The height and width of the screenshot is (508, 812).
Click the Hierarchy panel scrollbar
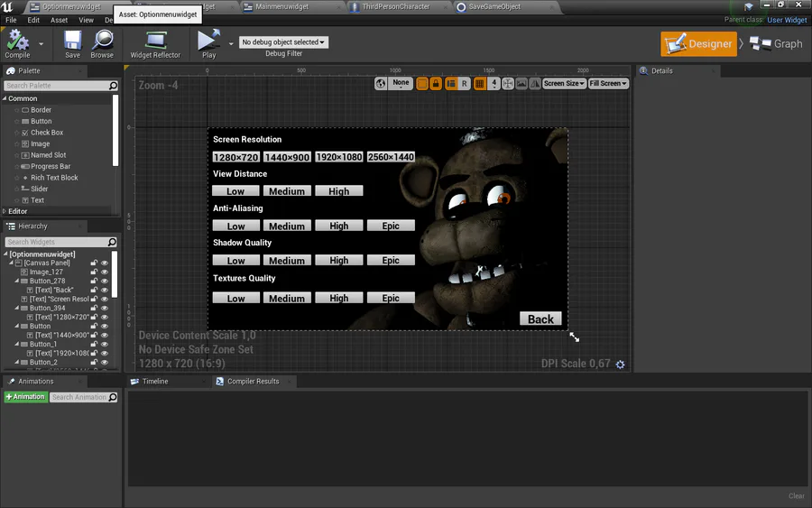pos(115,275)
